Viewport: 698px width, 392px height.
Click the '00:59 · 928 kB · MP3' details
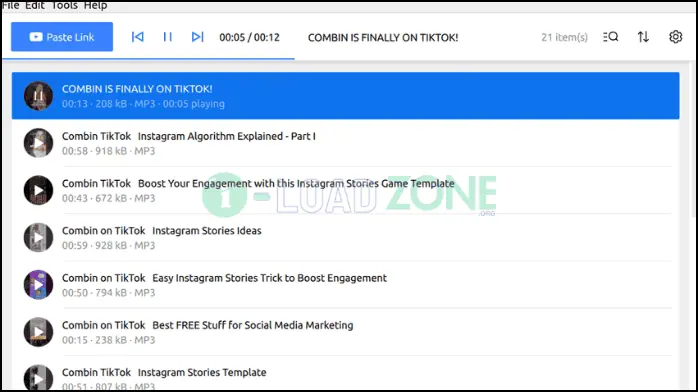109,246
